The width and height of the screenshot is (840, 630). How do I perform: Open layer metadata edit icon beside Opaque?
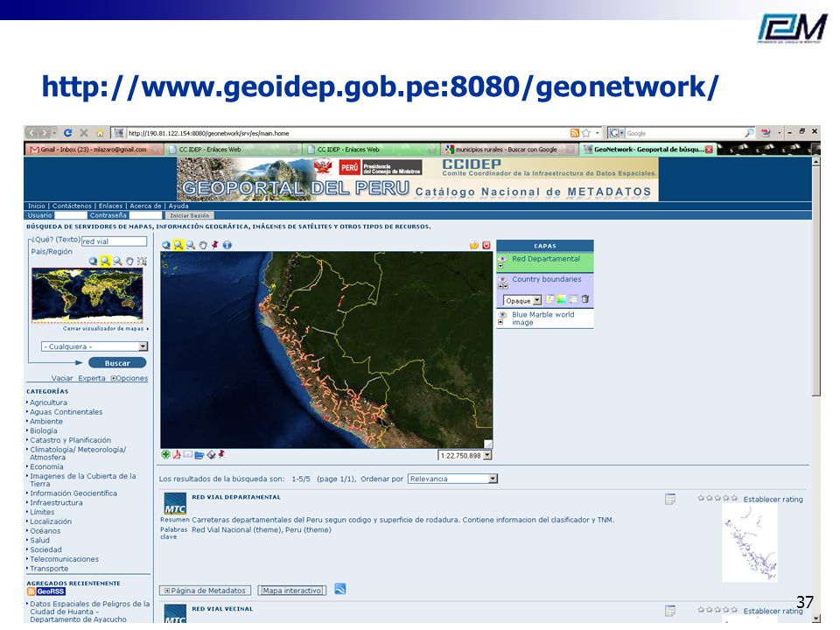(x=550, y=299)
